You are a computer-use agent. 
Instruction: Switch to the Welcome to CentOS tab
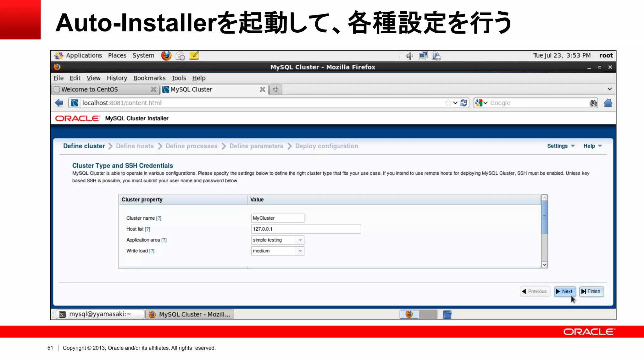point(105,90)
